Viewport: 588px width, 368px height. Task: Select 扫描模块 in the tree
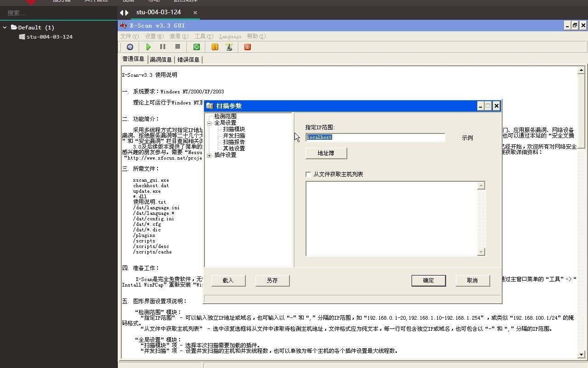(234, 129)
